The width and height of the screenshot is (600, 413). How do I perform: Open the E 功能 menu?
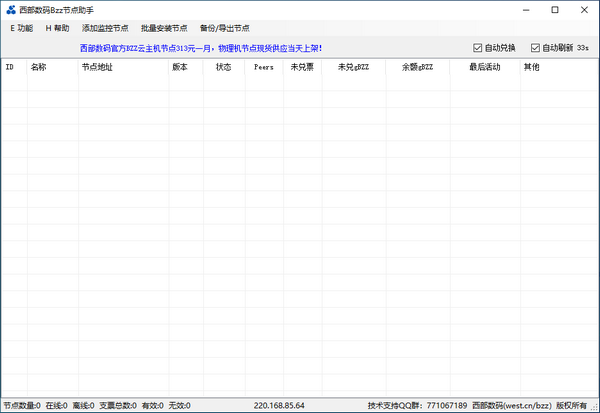tap(21, 28)
